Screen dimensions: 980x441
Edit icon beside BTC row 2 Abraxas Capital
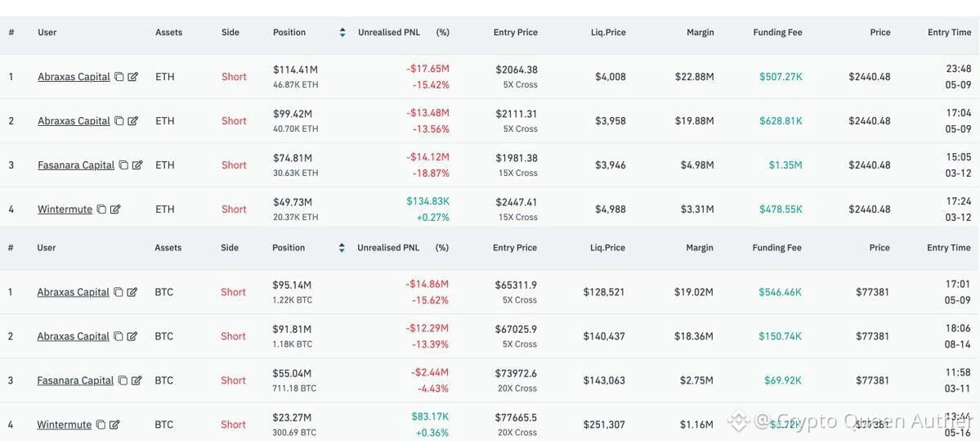pyautogui.click(x=132, y=336)
